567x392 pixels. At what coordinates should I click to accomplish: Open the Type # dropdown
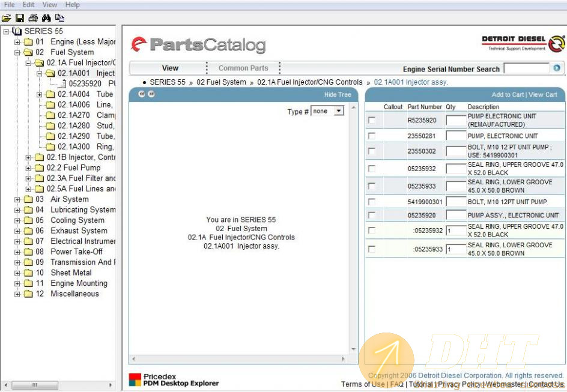339,111
